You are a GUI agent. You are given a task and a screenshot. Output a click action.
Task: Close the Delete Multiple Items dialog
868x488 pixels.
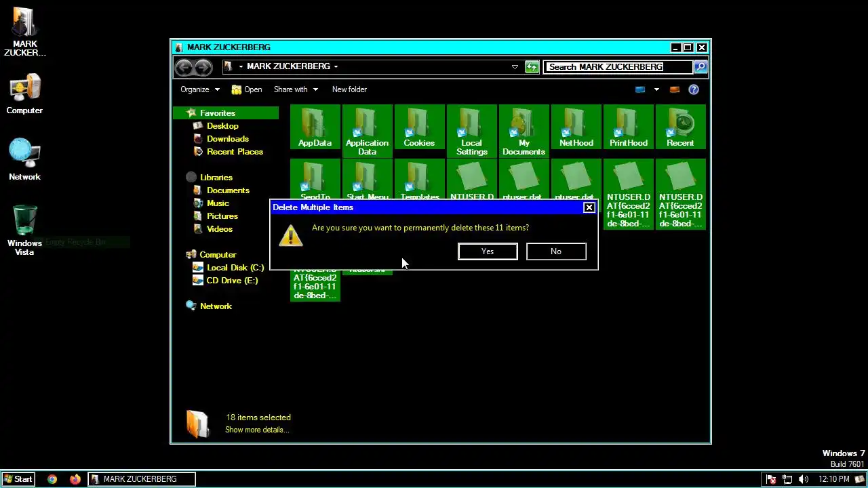[x=589, y=207]
